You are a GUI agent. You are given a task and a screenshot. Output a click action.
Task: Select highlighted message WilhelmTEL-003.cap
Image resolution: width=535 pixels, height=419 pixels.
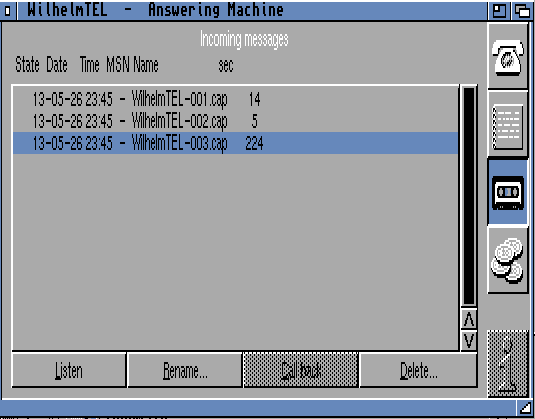235,143
